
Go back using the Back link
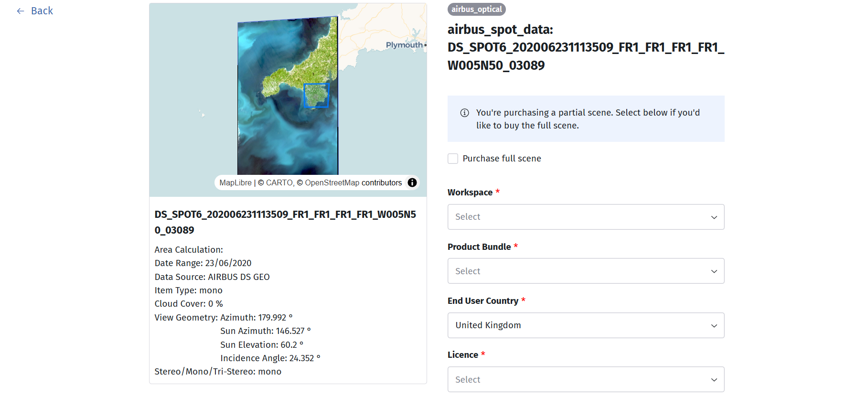[x=42, y=11]
